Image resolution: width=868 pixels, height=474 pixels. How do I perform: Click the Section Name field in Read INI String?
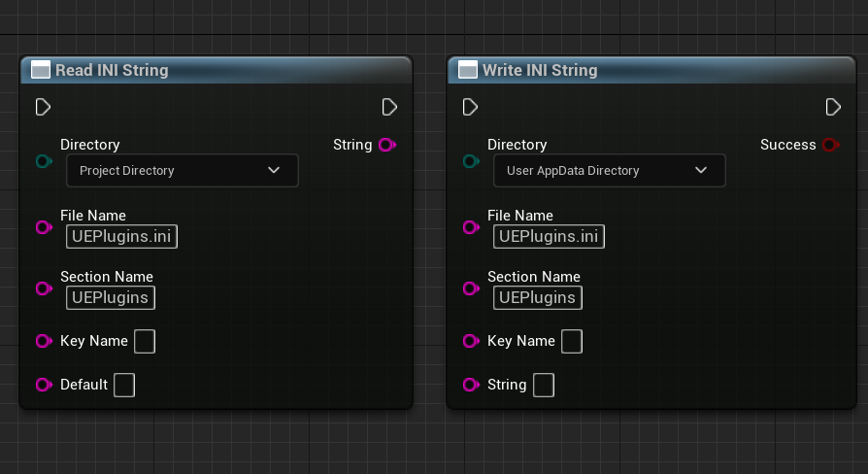click(111, 297)
